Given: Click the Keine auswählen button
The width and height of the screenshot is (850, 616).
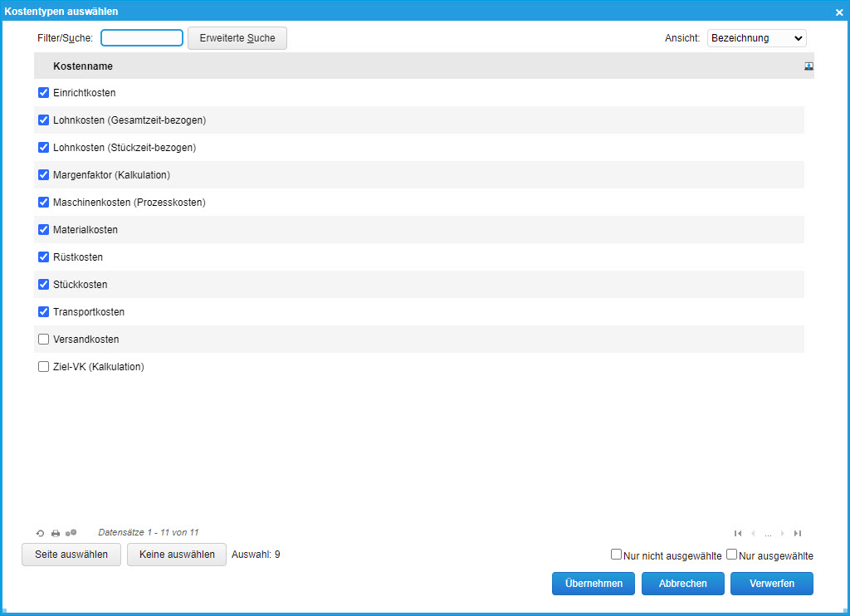Looking at the screenshot, I should point(177,555).
